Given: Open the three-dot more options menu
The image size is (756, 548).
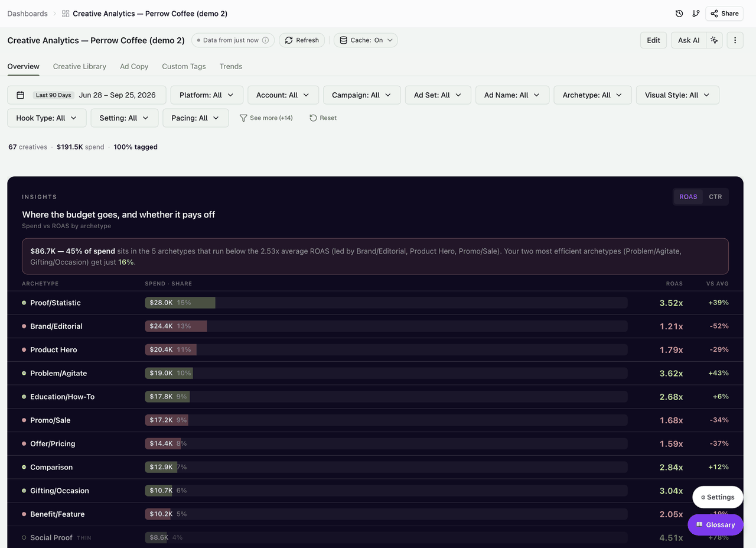Looking at the screenshot, I should click(735, 40).
